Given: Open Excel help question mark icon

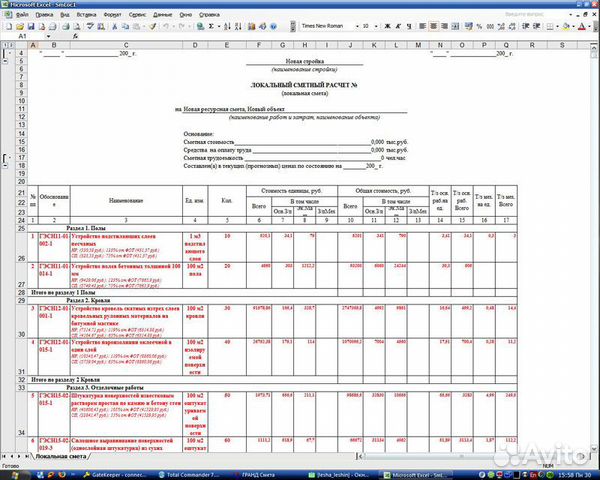Looking at the screenshot, I should pyautogui.click(x=273, y=26).
